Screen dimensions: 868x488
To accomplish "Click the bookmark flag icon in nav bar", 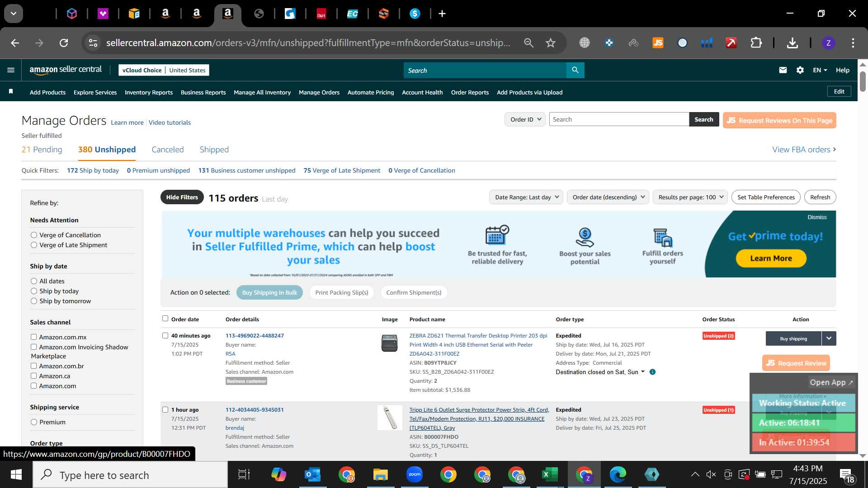I will 11,92.
